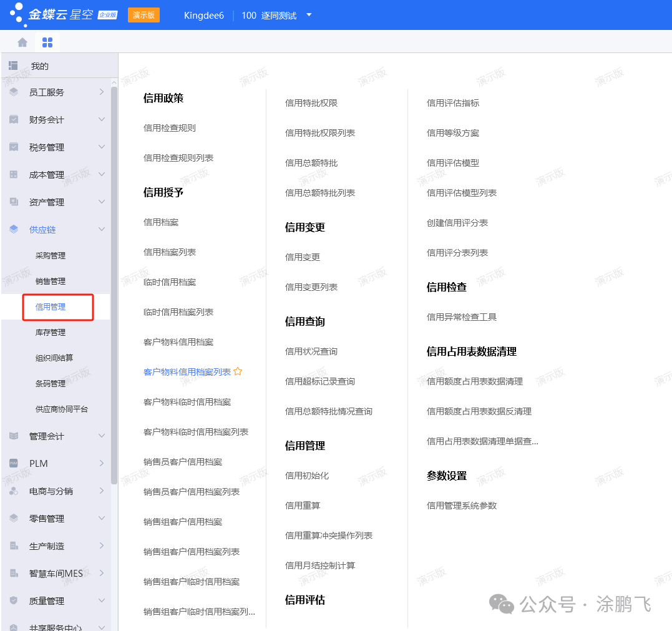Click the home icon in toolbar

point(22,42)
